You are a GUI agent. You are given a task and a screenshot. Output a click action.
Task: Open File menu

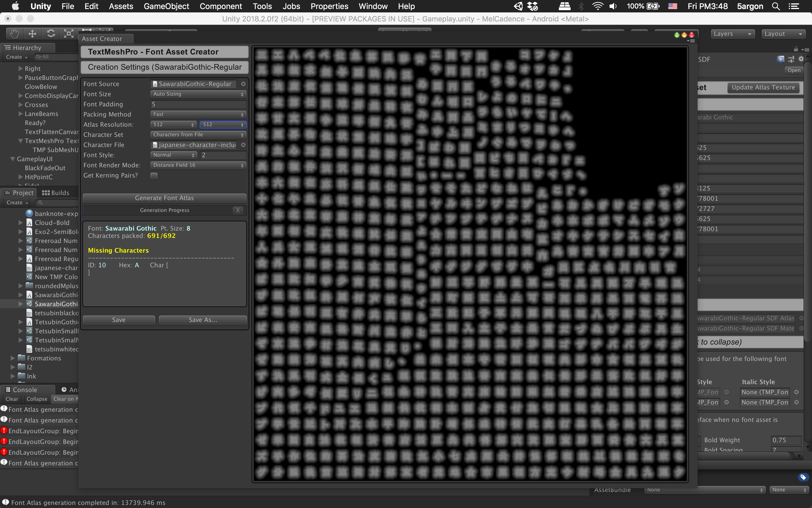click(68, 6)
